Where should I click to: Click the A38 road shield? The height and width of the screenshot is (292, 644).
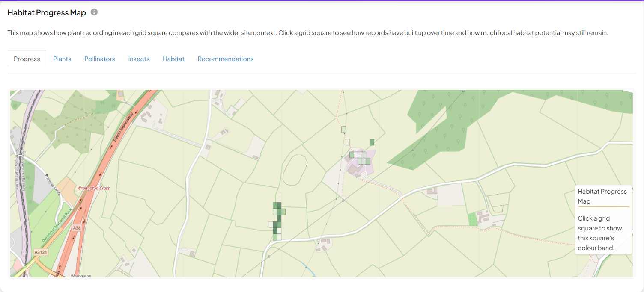[x=77, y=228]
